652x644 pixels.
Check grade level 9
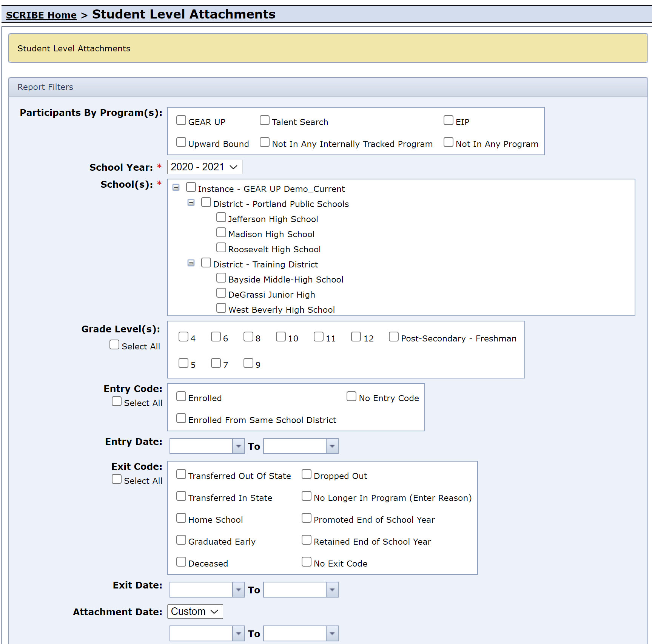pos(248,363)
